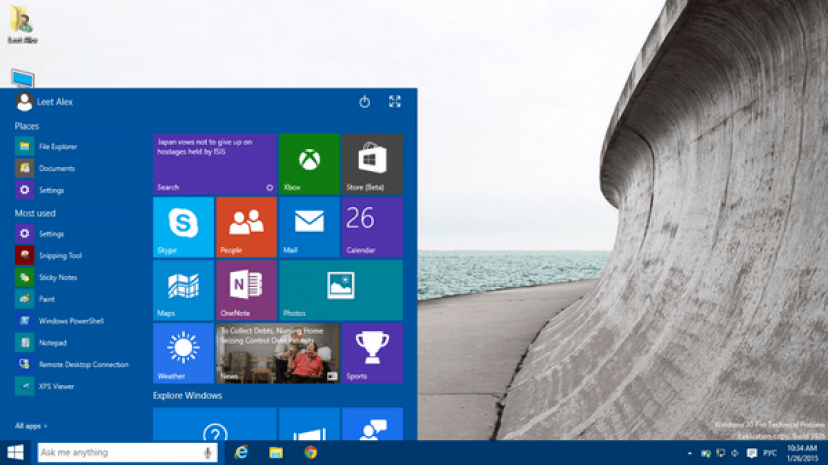Launch the People tile
The image size is (828, 465).
(246, 227)
